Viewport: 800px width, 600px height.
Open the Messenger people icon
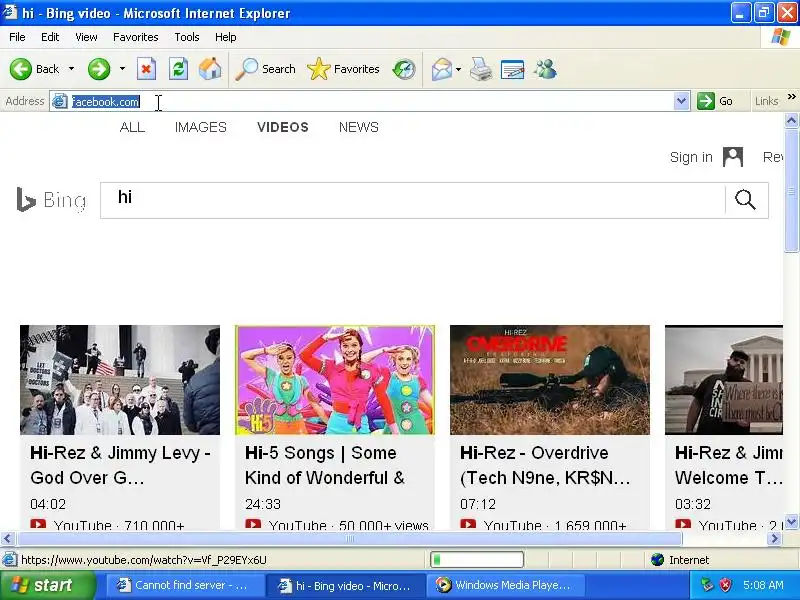(x=545, y=69)
